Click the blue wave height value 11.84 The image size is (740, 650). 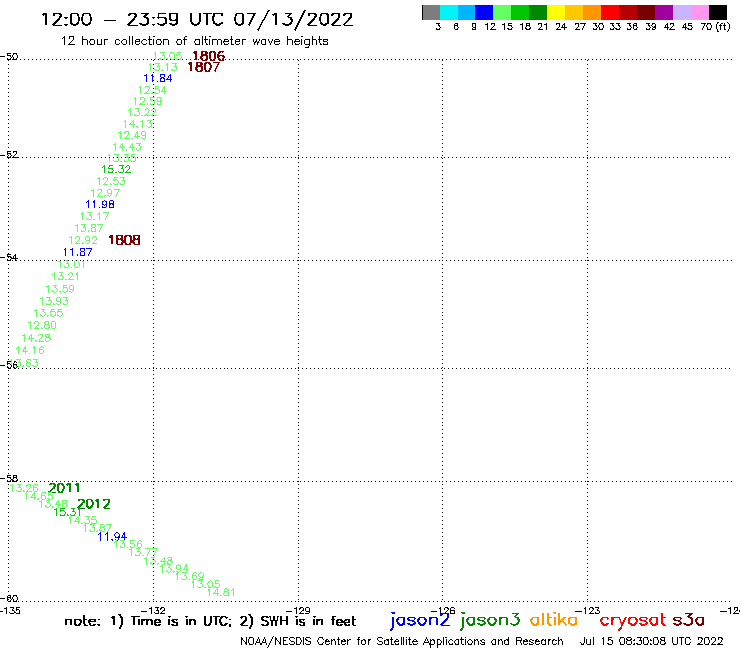(158, 78)
